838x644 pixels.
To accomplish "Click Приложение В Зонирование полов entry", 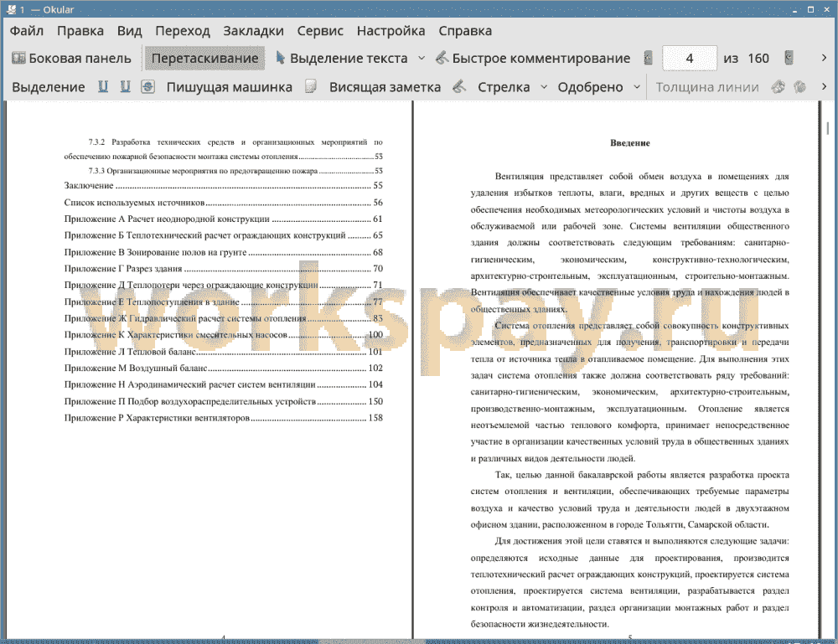I will click(x=224, y=252).
